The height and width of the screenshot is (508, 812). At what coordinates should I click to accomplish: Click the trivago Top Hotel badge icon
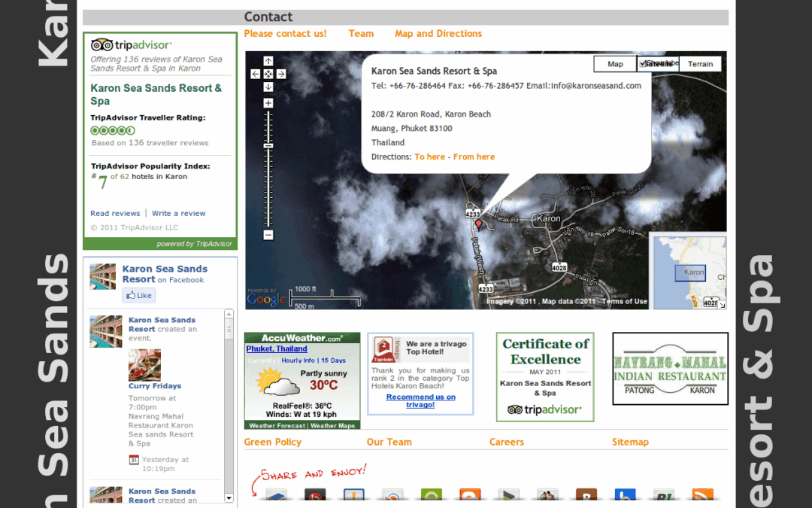[x=383, y=350]
